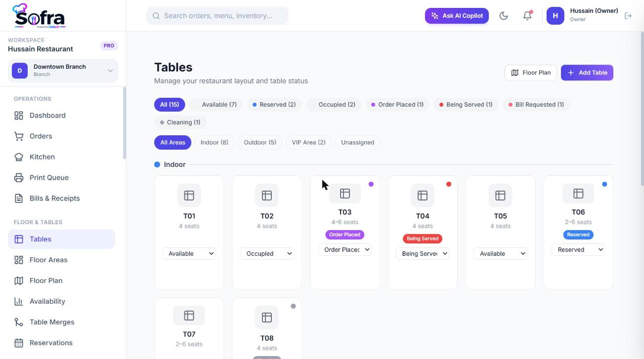Click the Floor Plan map icon in sidebar
The height and width of the screenshot is (359, 644).
[x=19, y=280]
